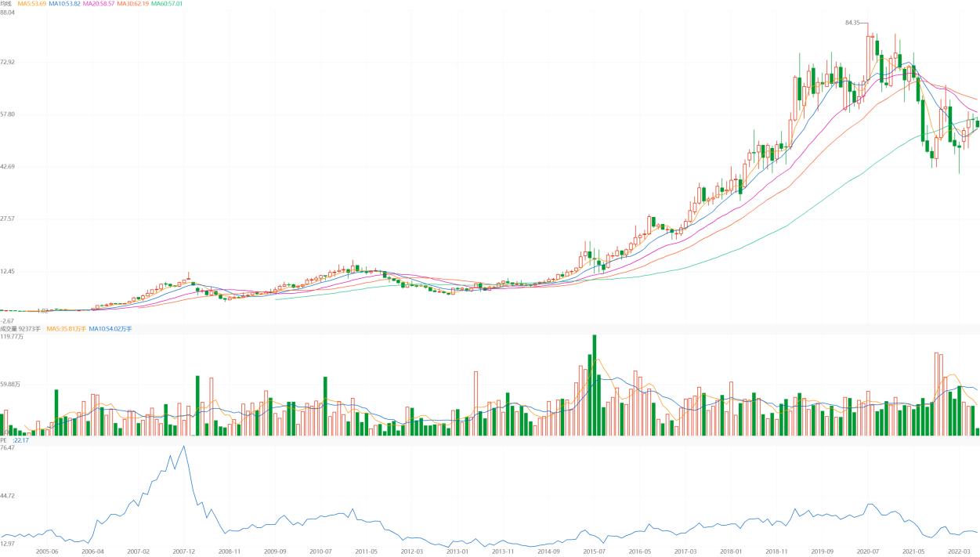Click the 成交量 92373手 volume label
980x557 pixels.
20,329
